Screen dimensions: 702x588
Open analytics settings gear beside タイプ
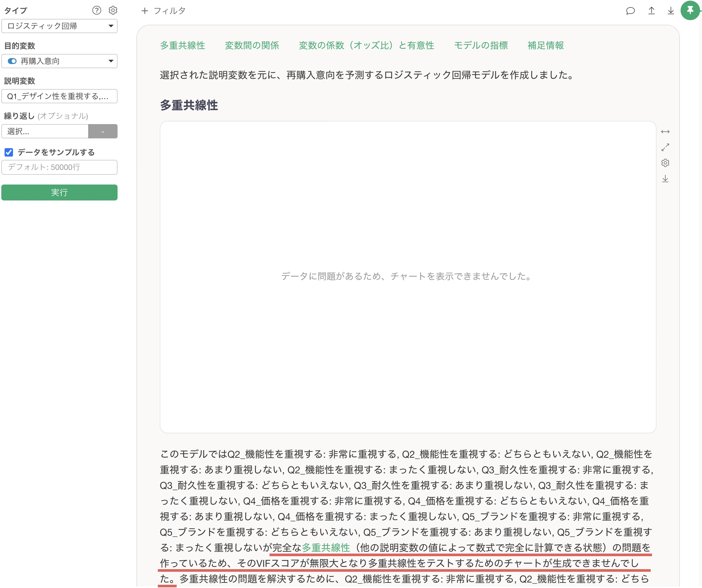(113, 10)
